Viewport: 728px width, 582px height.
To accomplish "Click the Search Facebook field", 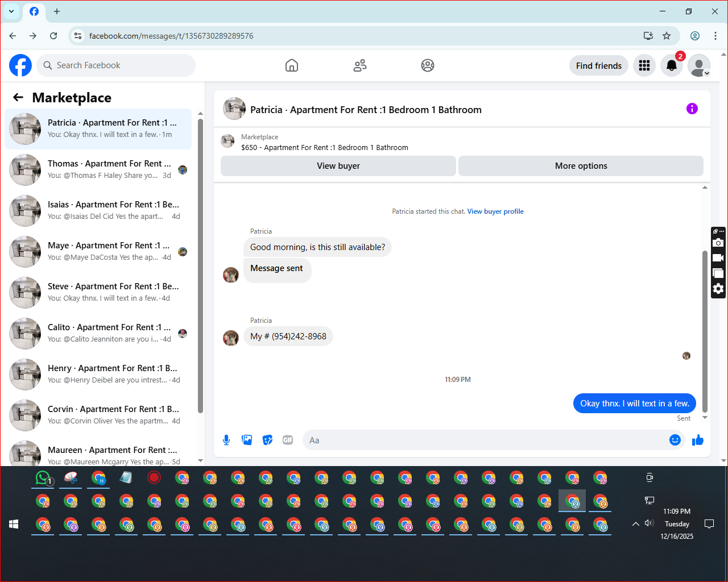I will coord(116,65).
